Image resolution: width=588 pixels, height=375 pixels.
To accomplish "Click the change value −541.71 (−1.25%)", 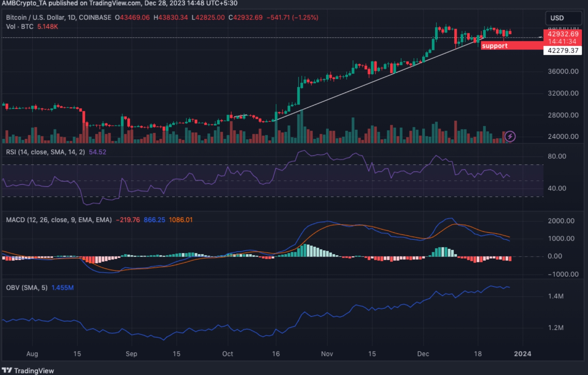I will tap(292, 17).
